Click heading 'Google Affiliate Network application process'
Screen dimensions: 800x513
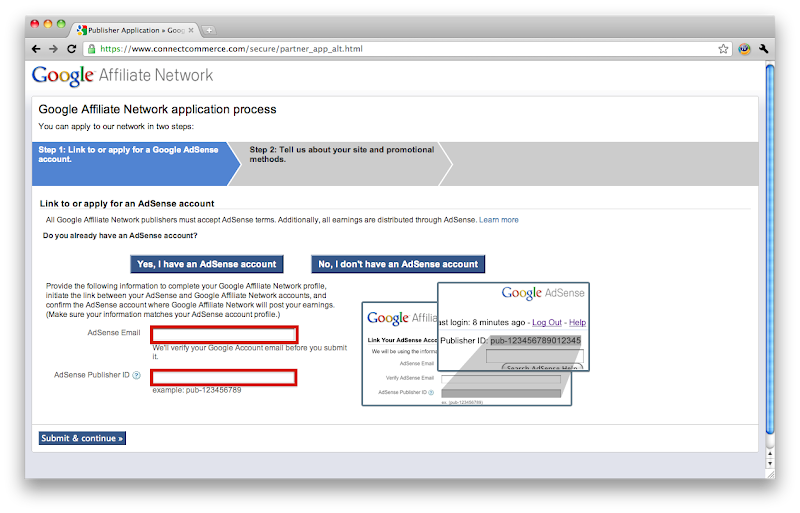coord(157,109)
